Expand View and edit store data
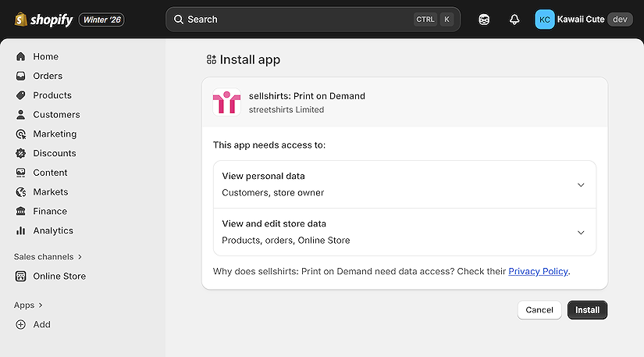Viewport: 644px width, 357px height. (580, 233)
